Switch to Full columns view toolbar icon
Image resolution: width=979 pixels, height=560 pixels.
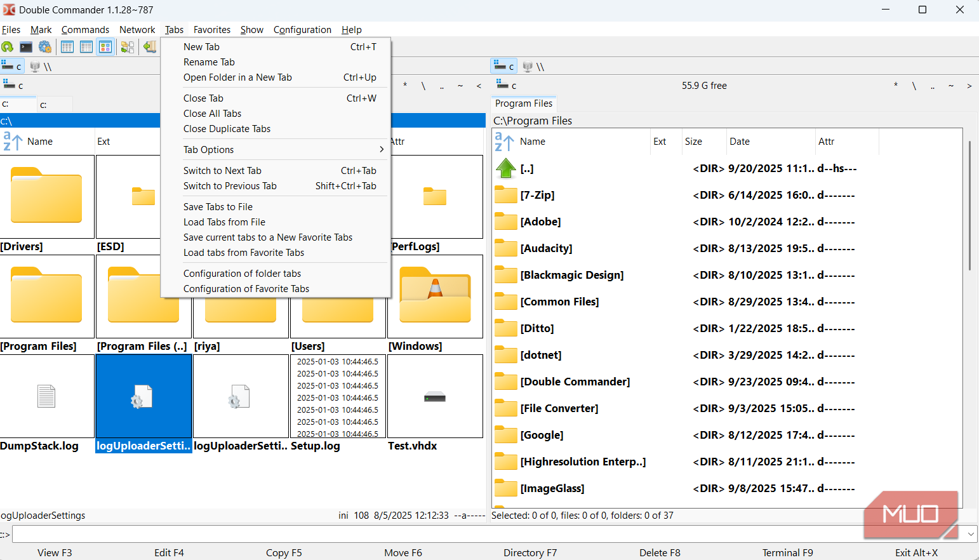(86, 47)
